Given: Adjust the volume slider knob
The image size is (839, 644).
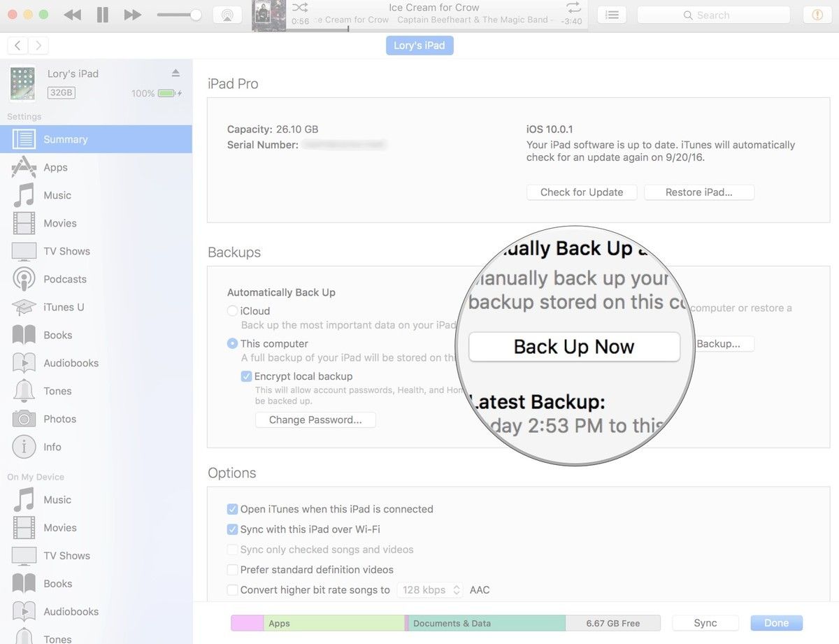Looking at the screenshot, I should (x=196, y=15).
